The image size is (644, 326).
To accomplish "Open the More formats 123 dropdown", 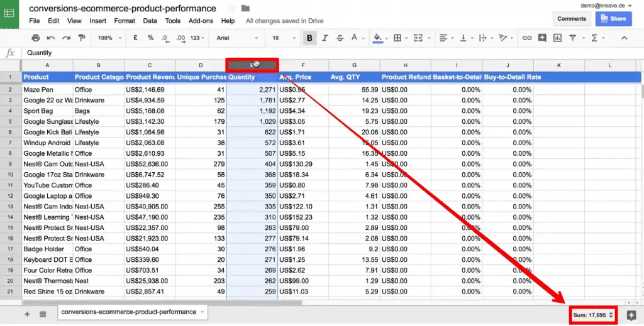I will (x=197, y=38).
